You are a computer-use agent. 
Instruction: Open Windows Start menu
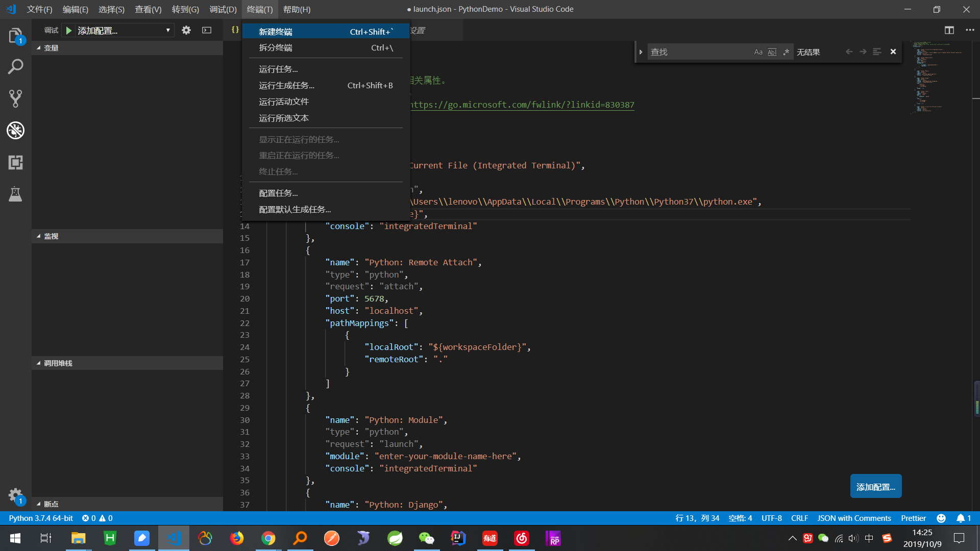[15, 538]
